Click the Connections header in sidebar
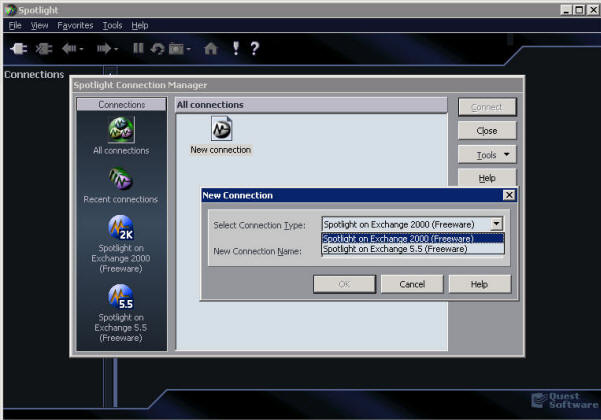601x420 pixels. tap(122, 105)
